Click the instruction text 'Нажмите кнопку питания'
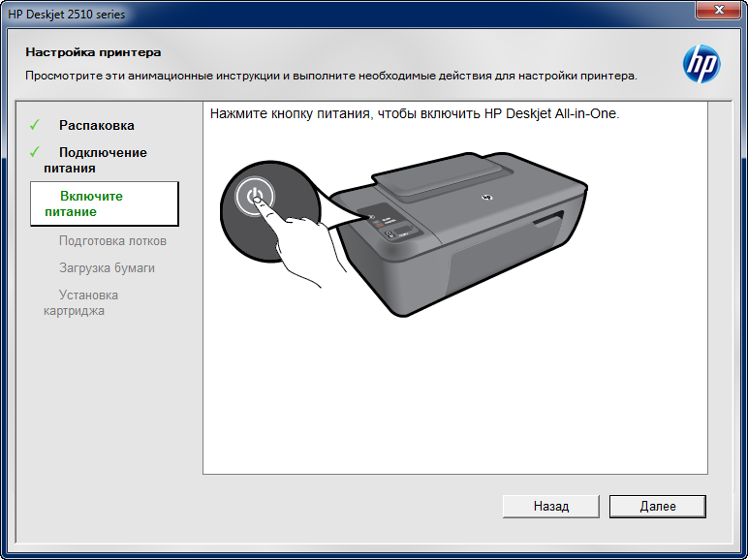748x560 pixels. tap(290, 114)
